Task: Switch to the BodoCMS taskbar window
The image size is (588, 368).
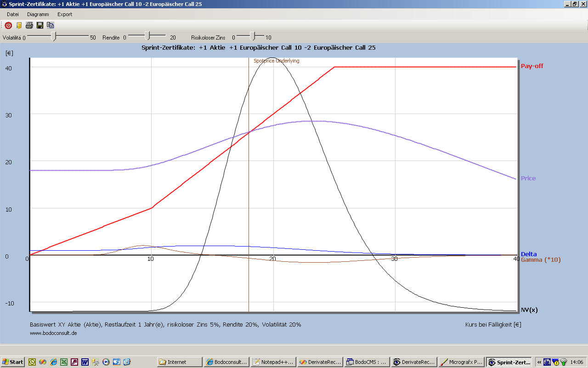Action: coord(367,362)
